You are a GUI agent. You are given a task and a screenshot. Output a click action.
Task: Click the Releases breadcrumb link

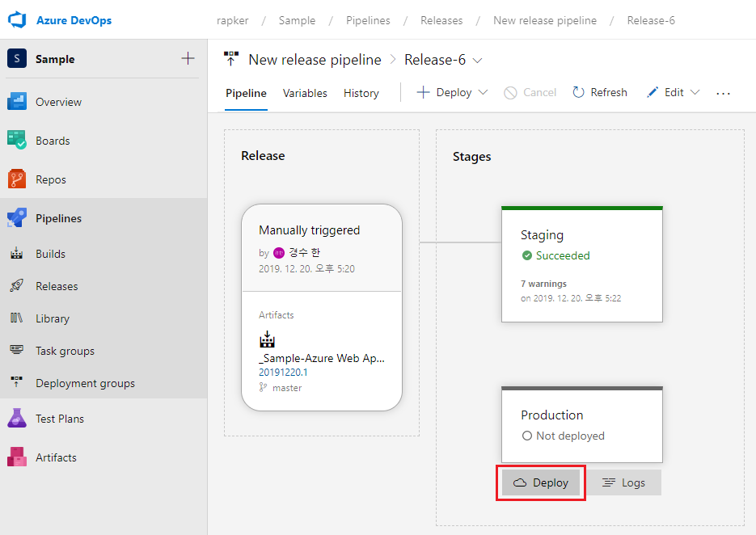click(441, 20)
